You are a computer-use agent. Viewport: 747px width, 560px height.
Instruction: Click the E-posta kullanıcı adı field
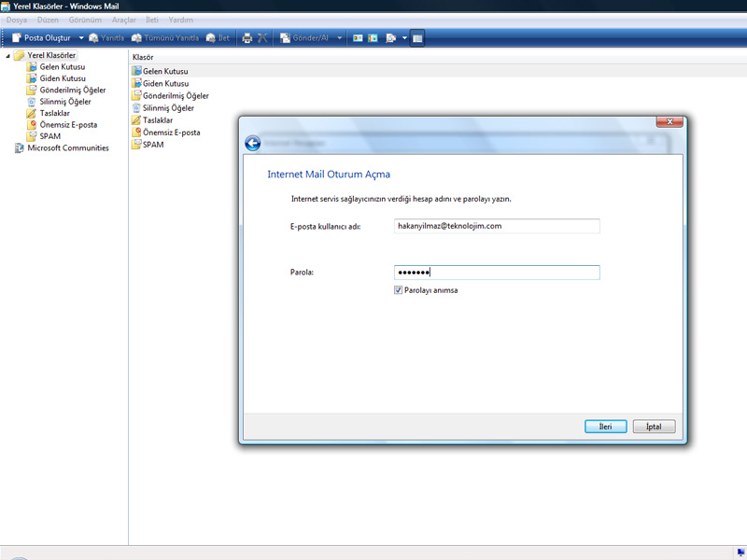[497, 226]
